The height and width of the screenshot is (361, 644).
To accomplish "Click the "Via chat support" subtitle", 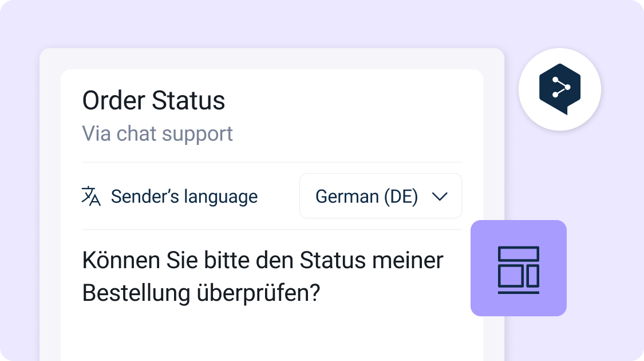I will coord(157,134).
